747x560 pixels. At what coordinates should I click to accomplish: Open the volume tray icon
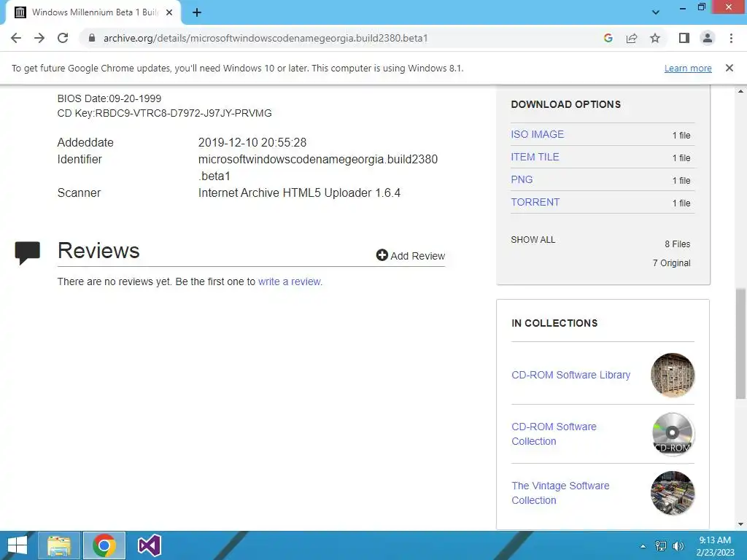pos(678,546)
